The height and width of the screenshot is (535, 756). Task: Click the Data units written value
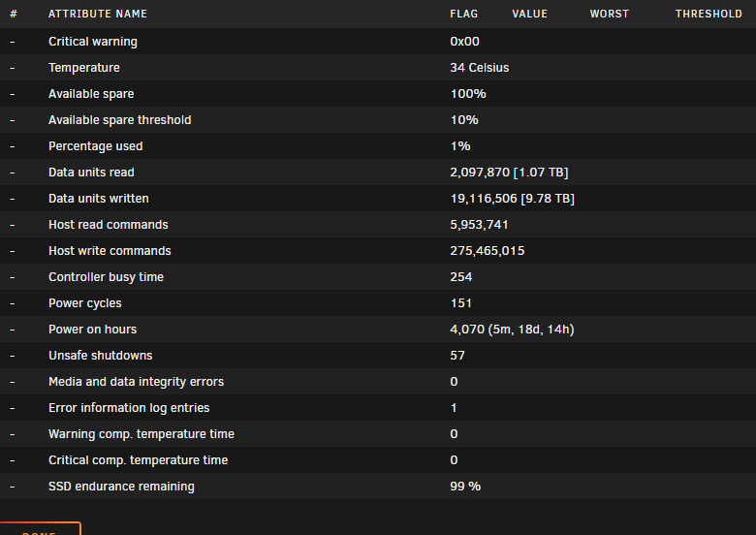[x=512, y=198]
